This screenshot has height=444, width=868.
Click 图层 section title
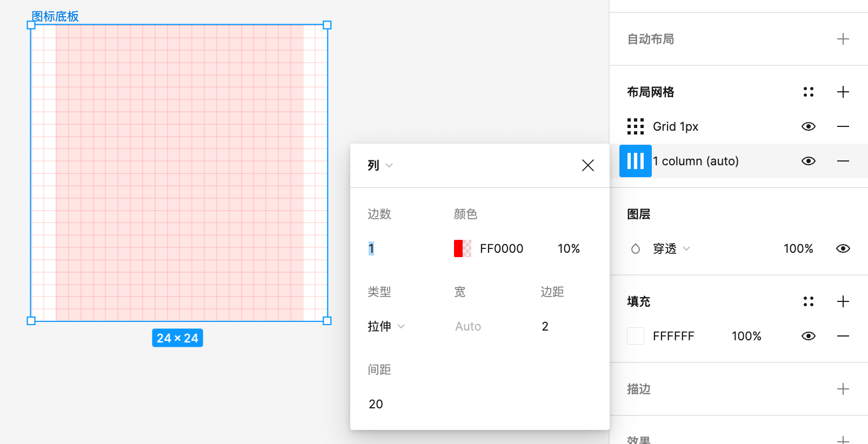[x=639, y=214]
